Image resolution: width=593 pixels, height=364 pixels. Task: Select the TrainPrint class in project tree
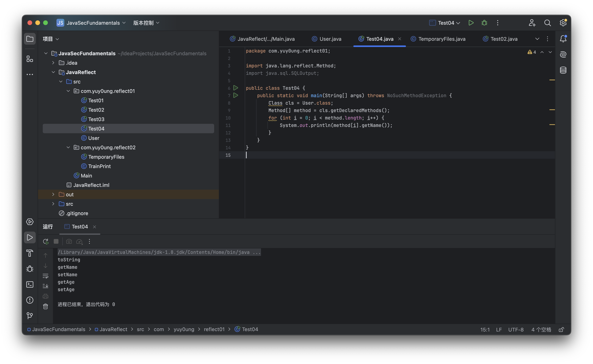[99, 166]
